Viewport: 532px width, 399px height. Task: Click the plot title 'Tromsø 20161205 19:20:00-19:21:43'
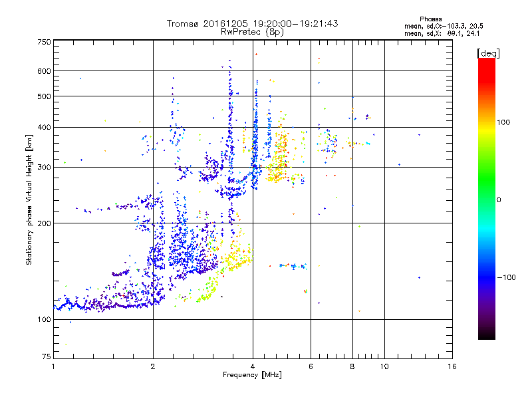click(252, 23)
